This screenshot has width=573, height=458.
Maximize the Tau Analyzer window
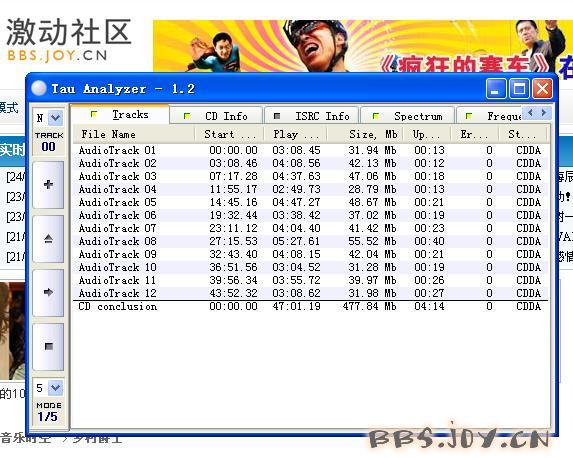click(519, 88)
